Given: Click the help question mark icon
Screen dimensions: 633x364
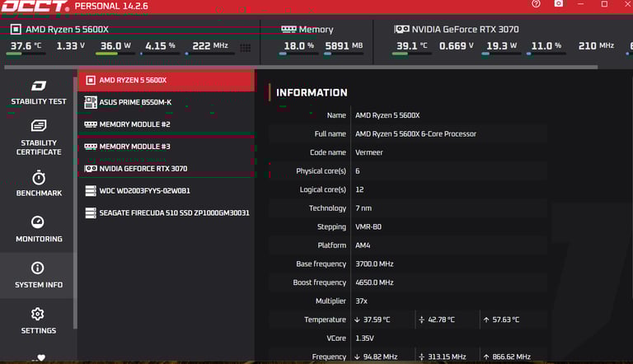Looking at the screenshot, I should coord(536,4).
